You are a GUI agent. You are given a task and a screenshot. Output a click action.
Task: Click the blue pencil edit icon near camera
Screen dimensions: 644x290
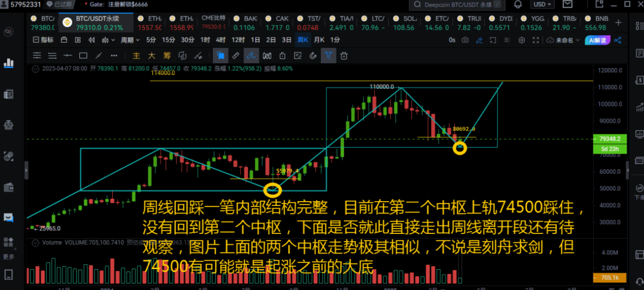tap(479, 40)
